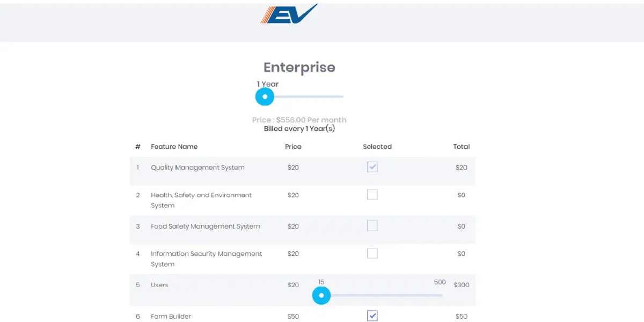Click the Quality Management System row label
644x322 pixels.
tap(197, 167)
